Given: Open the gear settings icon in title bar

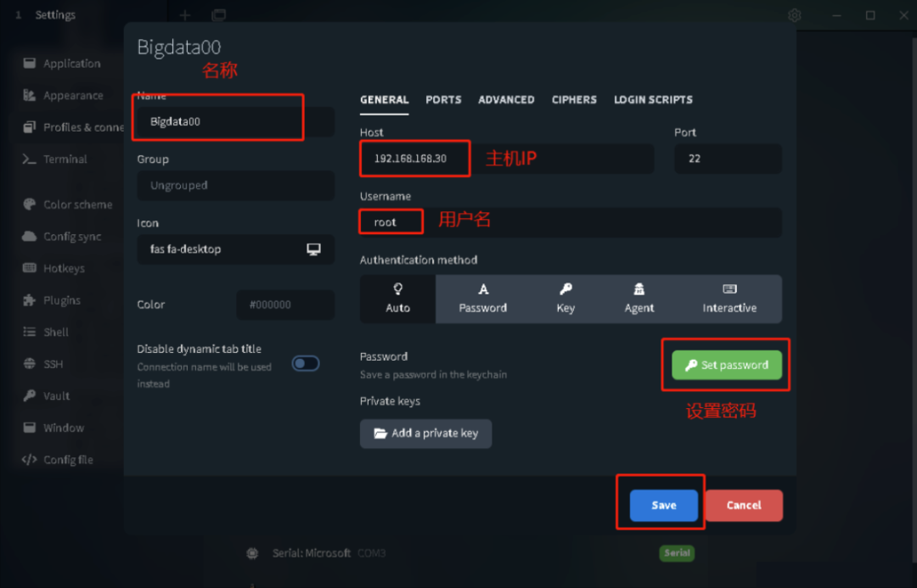Looking at the screenshot, I should (x=794, y=15).
